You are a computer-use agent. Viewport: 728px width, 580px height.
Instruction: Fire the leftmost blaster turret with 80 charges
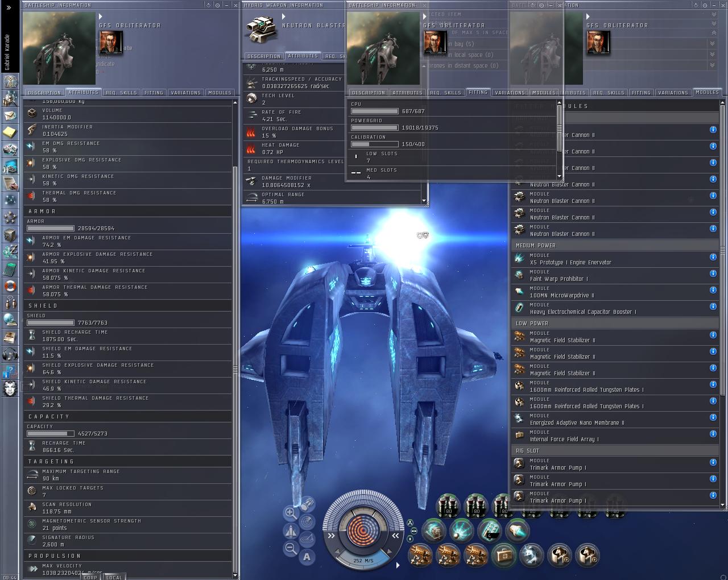pyautogui.click(x=448, y=506)
